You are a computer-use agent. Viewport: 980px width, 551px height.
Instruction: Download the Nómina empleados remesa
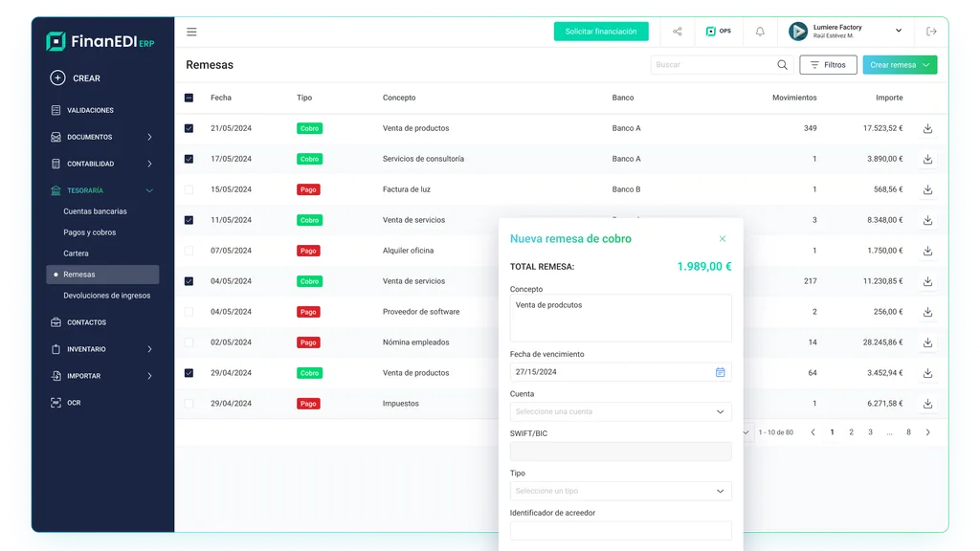coord(927,343)
